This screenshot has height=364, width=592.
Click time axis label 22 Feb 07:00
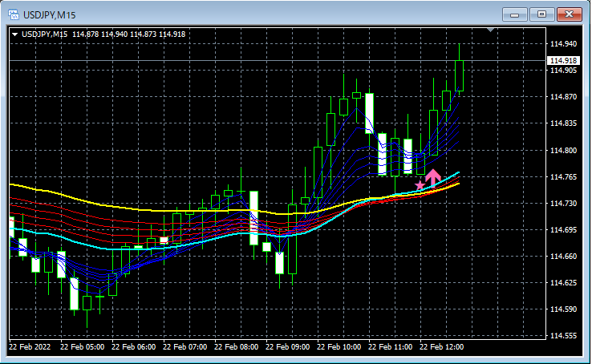[x=185, y=346]
